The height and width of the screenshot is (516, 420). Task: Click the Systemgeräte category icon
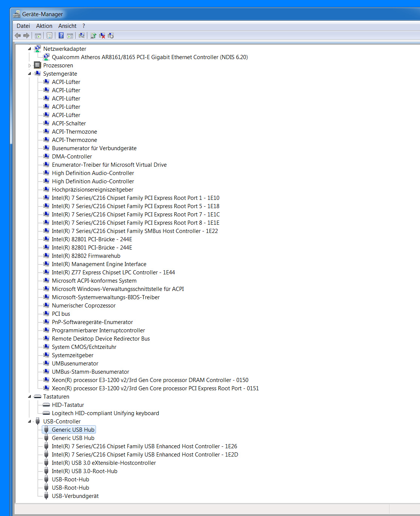pos(37,73)
